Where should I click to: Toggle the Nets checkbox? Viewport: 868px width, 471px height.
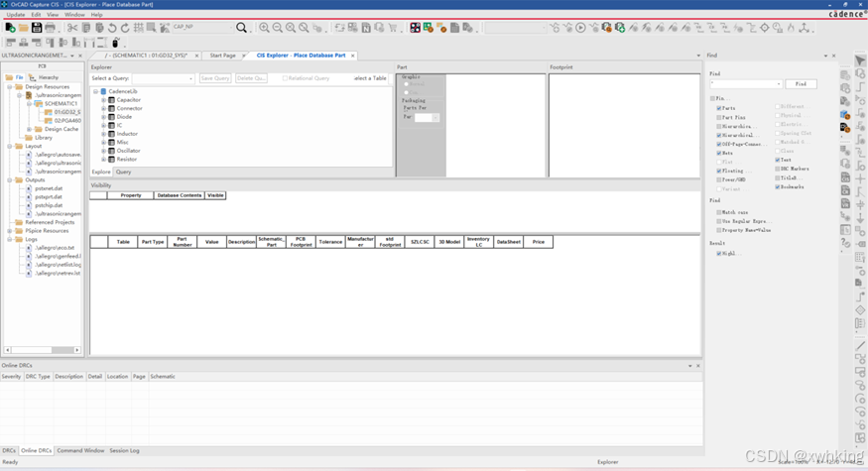click(719, 153)
